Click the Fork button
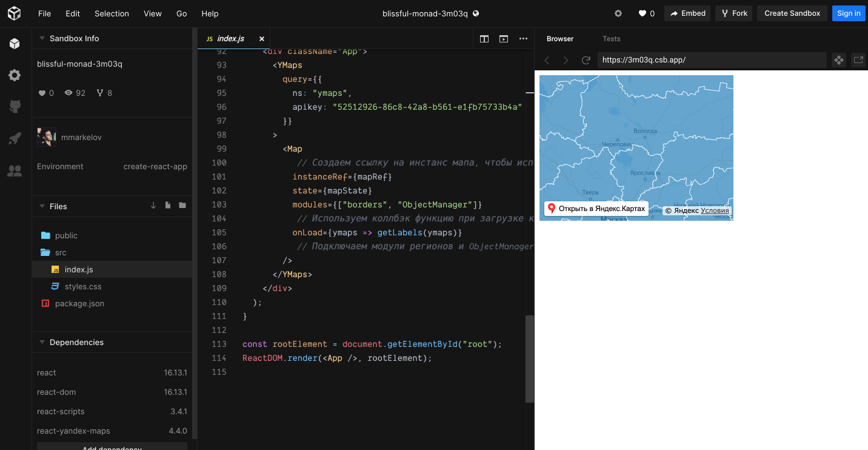The height and width of the screenshot is (450, 868). coord(733,13)
